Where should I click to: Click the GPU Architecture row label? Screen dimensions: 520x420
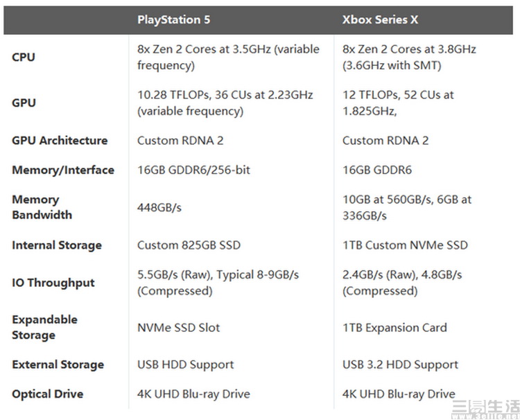[60, 141]
